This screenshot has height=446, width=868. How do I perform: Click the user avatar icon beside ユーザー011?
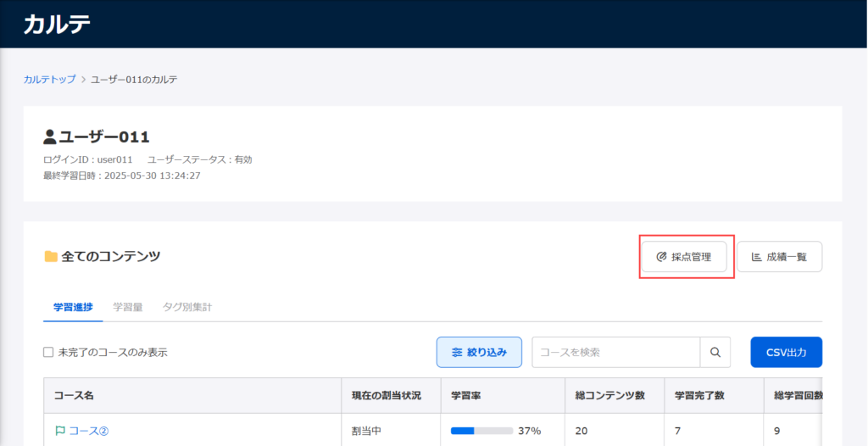click(50, 137)
